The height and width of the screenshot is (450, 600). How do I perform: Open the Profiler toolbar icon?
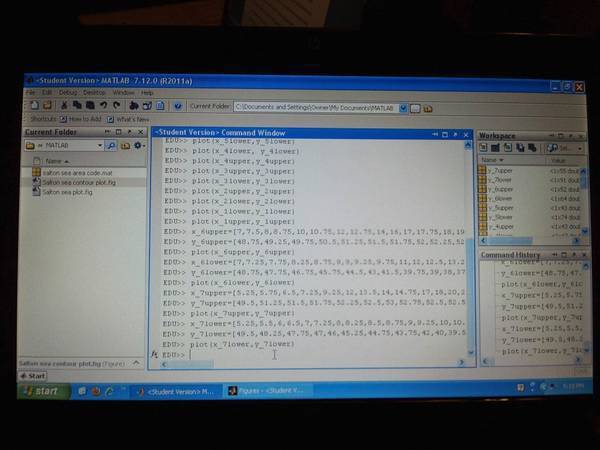coord(160,106)
